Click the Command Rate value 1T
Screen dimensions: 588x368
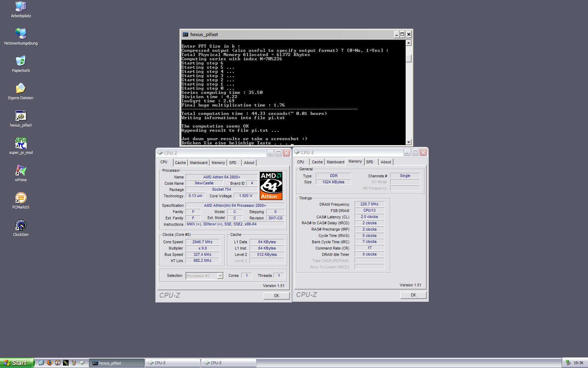pyautogui.click(x=369, y=248)
